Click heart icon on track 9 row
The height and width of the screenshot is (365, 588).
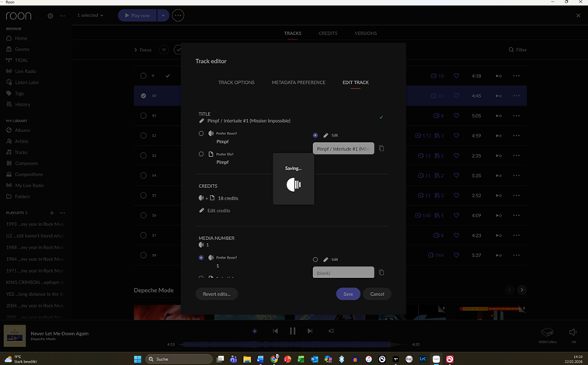pos(457,76)
